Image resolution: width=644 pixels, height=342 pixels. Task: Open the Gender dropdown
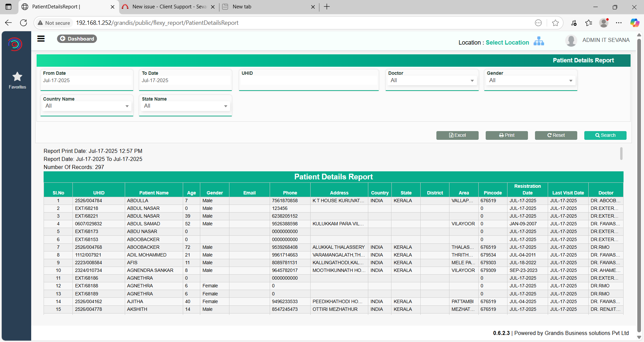(531, 80)
